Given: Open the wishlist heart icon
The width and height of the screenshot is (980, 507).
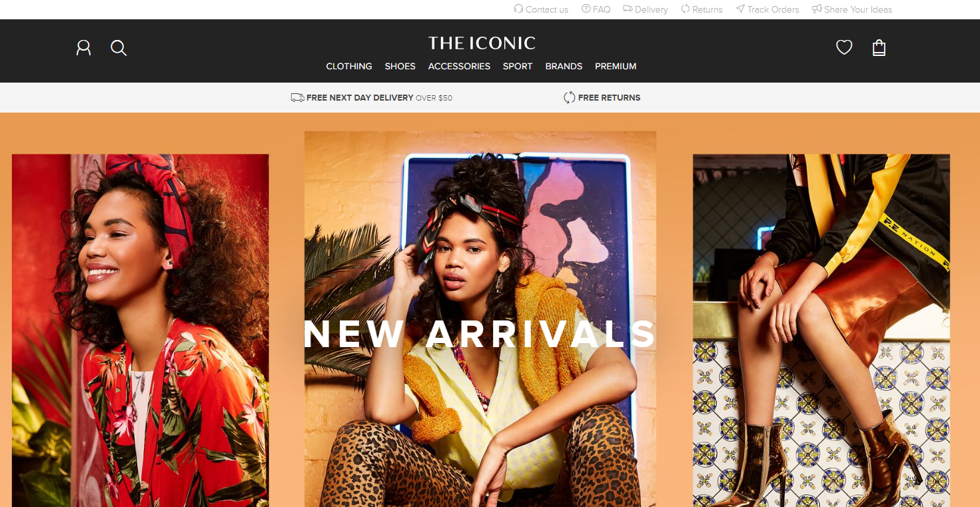Looking at the screenshot, I should (x=844, y=47).
